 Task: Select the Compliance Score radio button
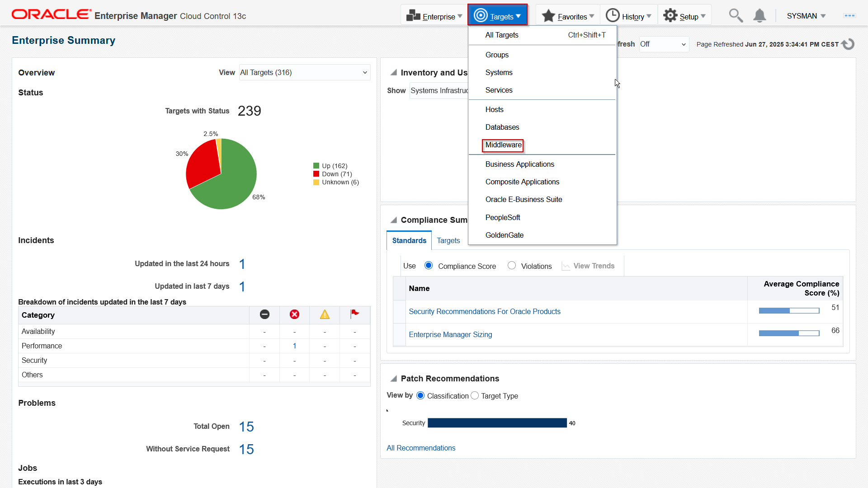[x=429, y=266]
